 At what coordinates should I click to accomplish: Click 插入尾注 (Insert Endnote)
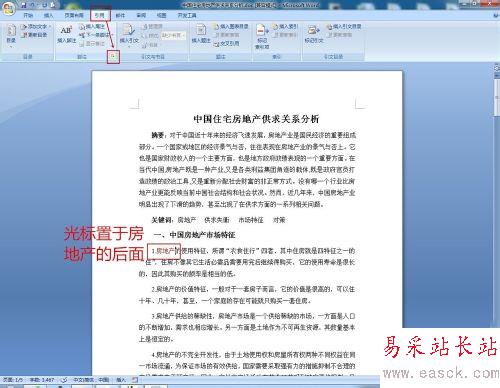click(x=92, y=26)
